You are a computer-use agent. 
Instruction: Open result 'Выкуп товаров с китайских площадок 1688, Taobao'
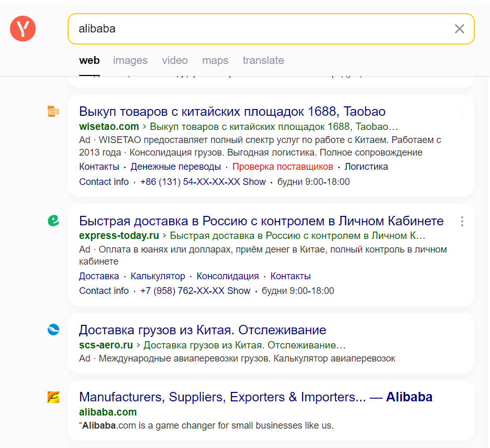pyautogui.click(x=232, y=112)
